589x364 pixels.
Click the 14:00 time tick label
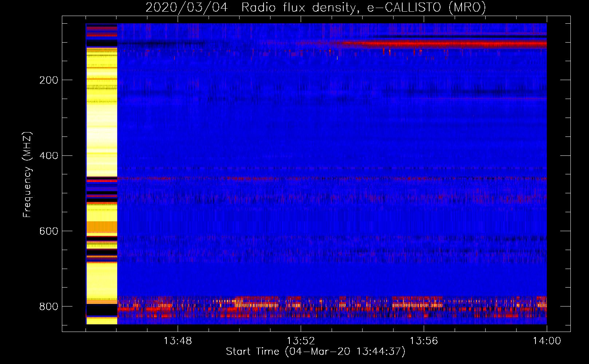[547, 341]
